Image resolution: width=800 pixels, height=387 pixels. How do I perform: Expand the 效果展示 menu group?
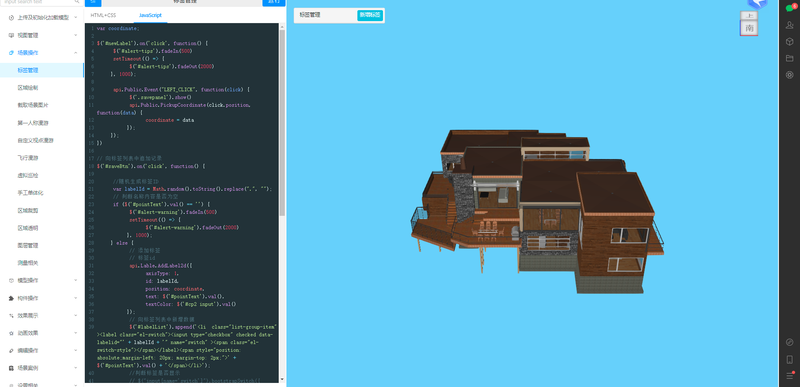[42, 316]
